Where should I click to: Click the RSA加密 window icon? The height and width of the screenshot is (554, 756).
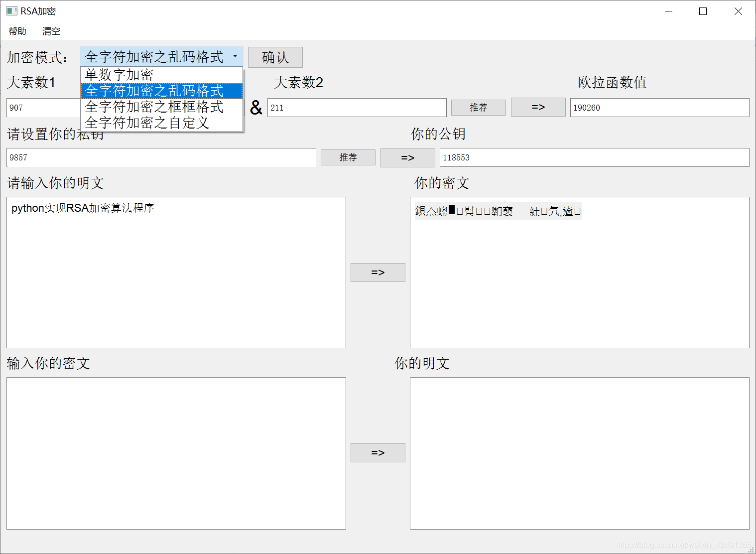pos(11,11)
